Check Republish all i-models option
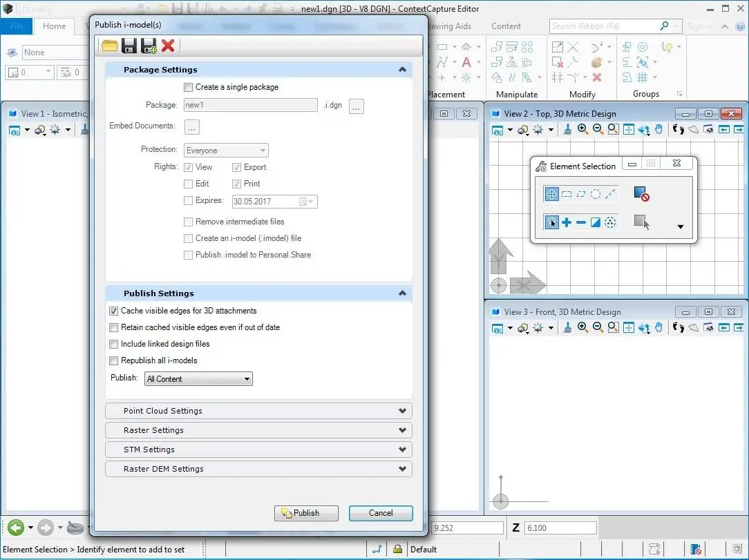Image resolution: width=749 pixels, height=560 pixels. pos(114,360)
